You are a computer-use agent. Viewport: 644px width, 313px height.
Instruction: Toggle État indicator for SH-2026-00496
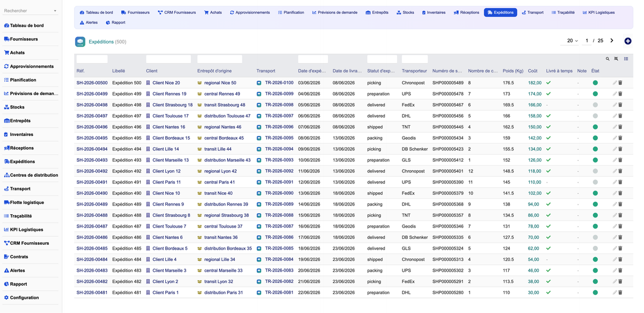click(595, 127)
